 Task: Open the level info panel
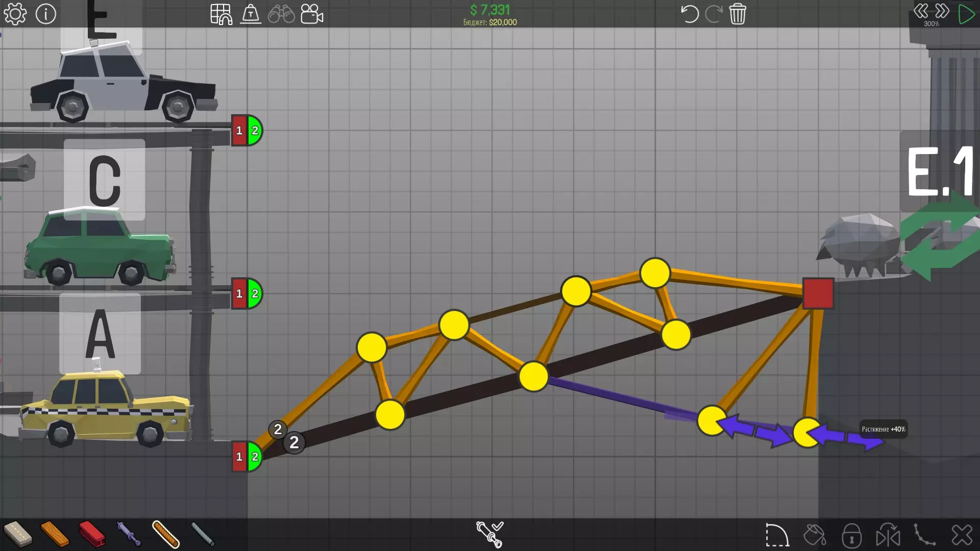[x=46, y=14]
